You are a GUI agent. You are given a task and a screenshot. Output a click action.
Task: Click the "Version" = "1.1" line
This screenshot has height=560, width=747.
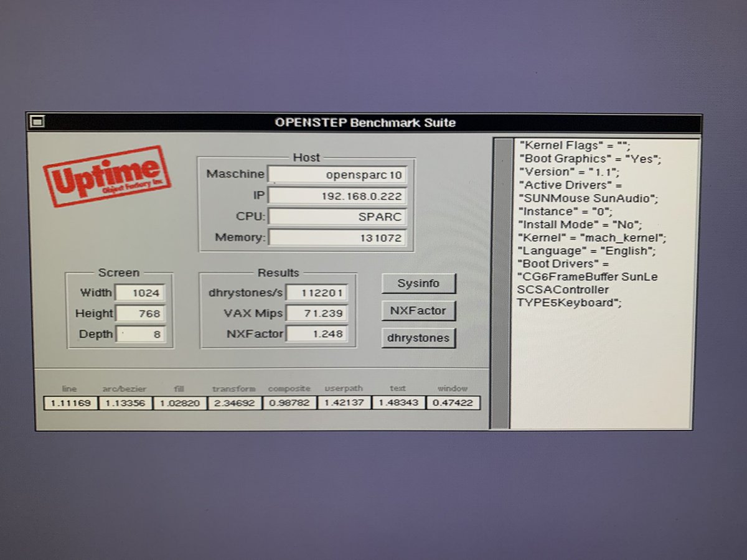pyautogui.click(x=568, y=172)
